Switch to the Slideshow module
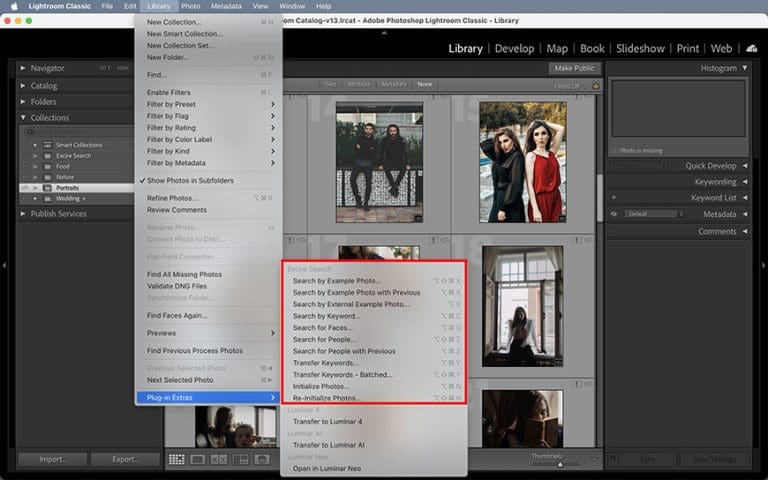 pyautogui.click(x=640, y=48)
